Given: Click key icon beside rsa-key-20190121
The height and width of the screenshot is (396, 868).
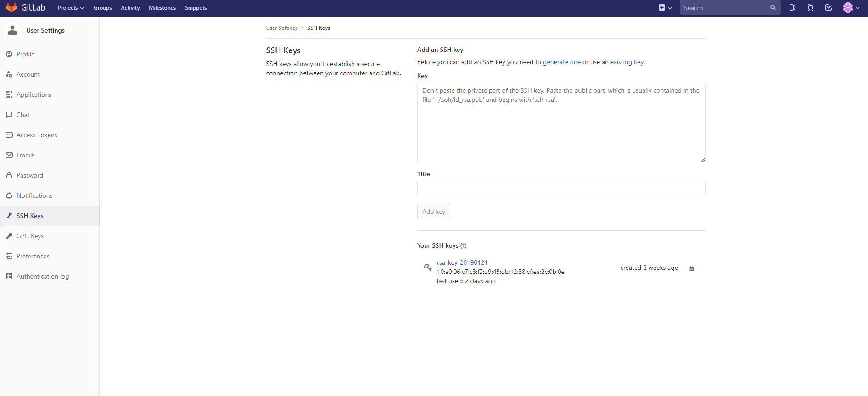Looking at the screenshot, I should coord(427,267).
